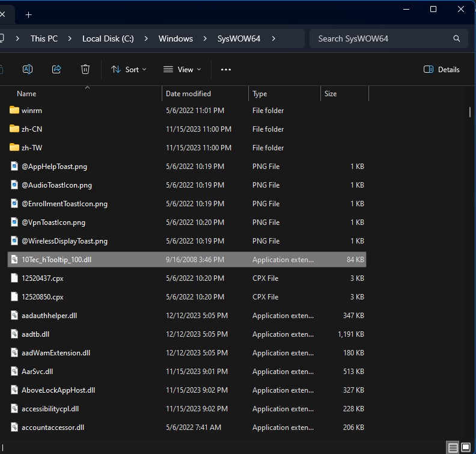Click the SysWOW64 breadcrumb

point(239,38)
